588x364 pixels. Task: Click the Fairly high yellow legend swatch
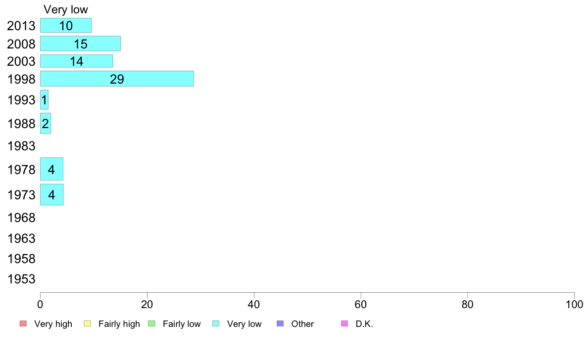click(88, 323)
